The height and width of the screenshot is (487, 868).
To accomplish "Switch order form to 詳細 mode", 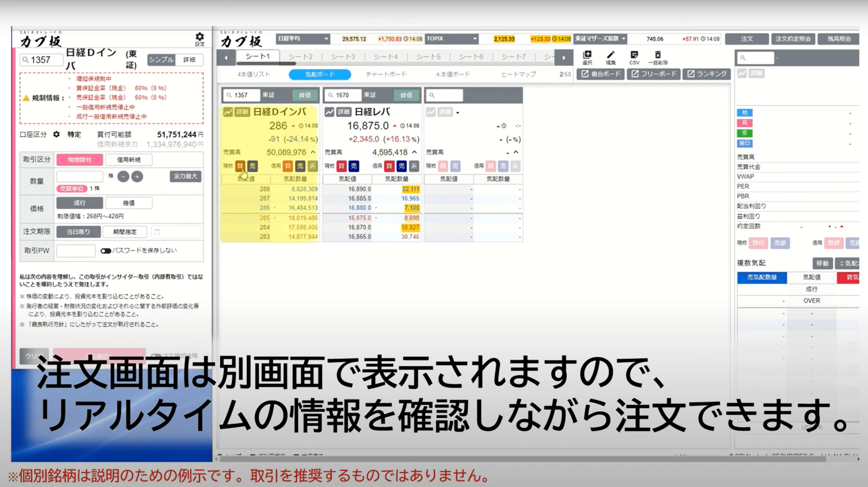I will pos(189,60).
